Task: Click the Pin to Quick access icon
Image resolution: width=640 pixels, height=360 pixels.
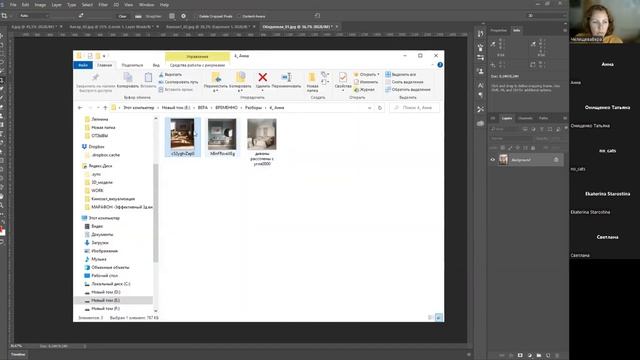Action: tap(96, 78)
